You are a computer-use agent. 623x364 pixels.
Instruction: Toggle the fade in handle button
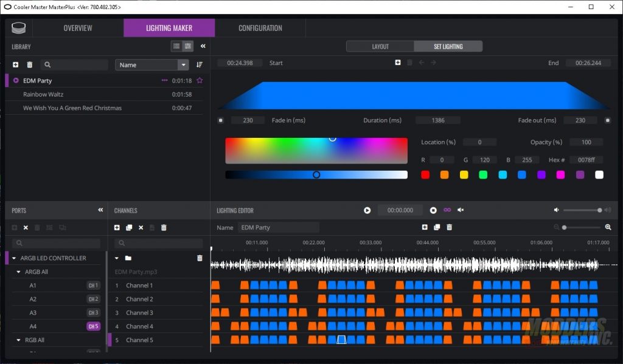[x=220, y=120]
